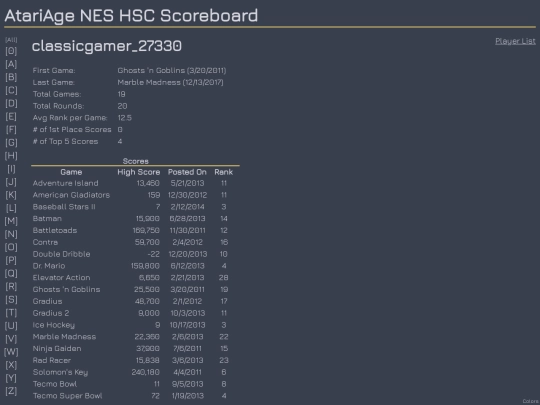
Task: Click the AtariAge NES HSC Scoreboard title
Action: (x=131, y=16)
